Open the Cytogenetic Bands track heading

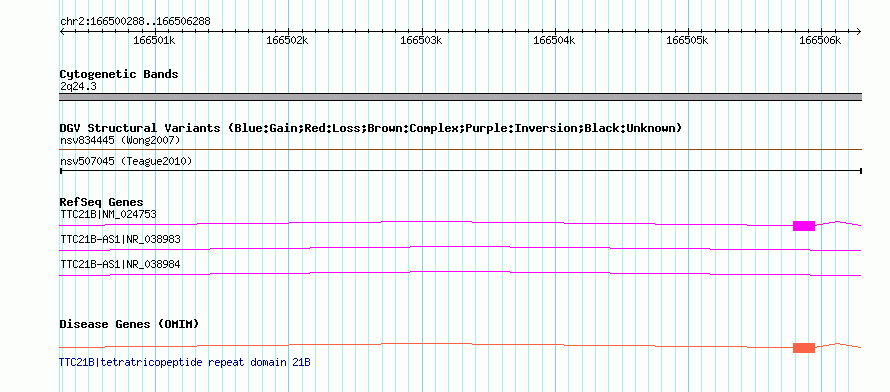(x=119, y=74)
